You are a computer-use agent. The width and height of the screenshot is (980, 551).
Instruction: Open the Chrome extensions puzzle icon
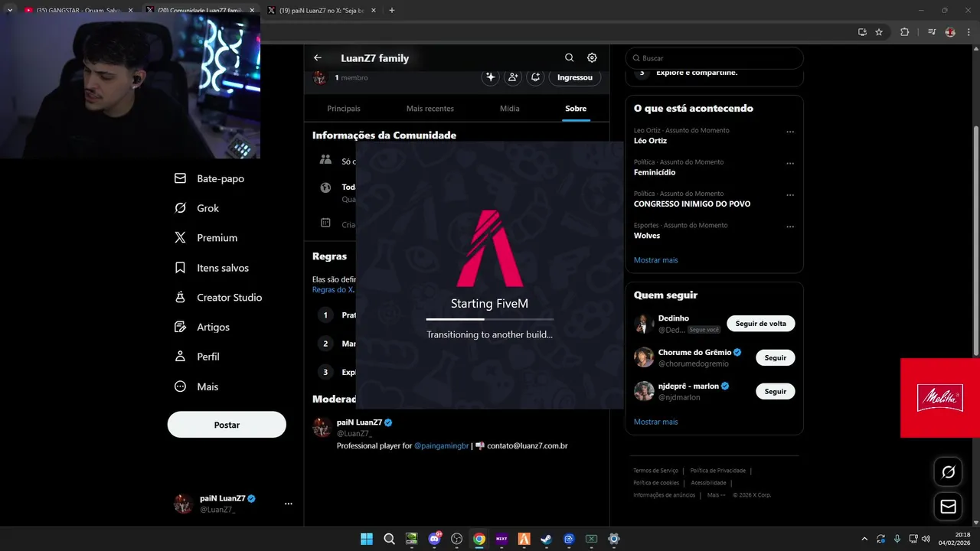click(x=905, y=32)
